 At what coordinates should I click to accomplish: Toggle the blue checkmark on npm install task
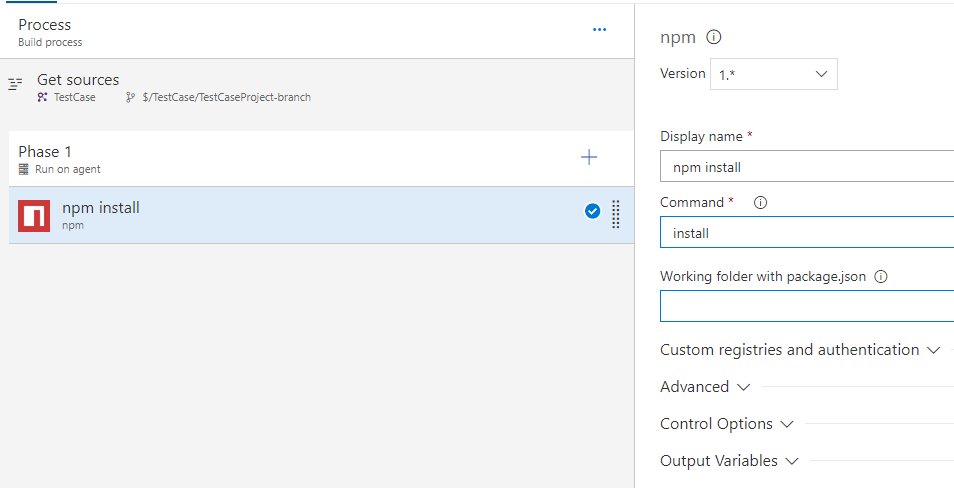point(592,211)
